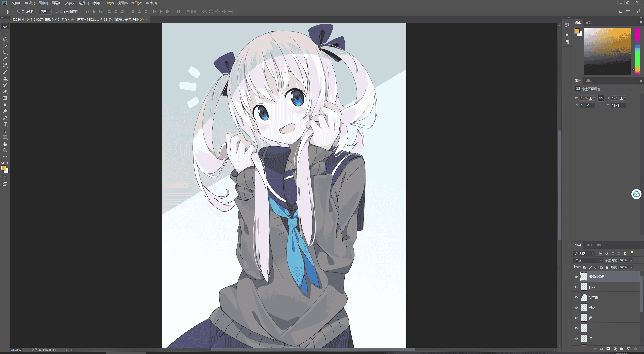Create a new group folder button

point(622,349)
